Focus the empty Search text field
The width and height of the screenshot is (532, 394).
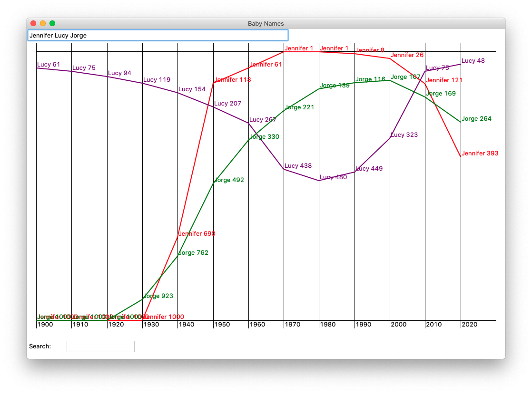pos(100,346)
